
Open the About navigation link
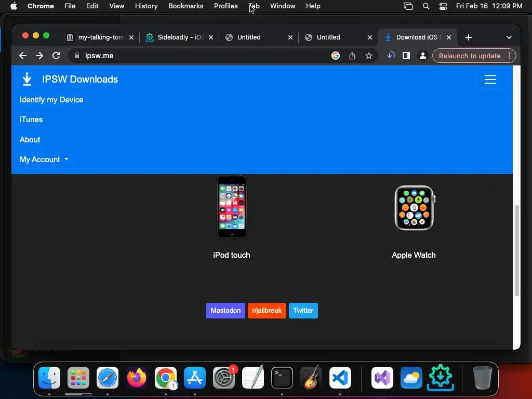click(30, 139)
